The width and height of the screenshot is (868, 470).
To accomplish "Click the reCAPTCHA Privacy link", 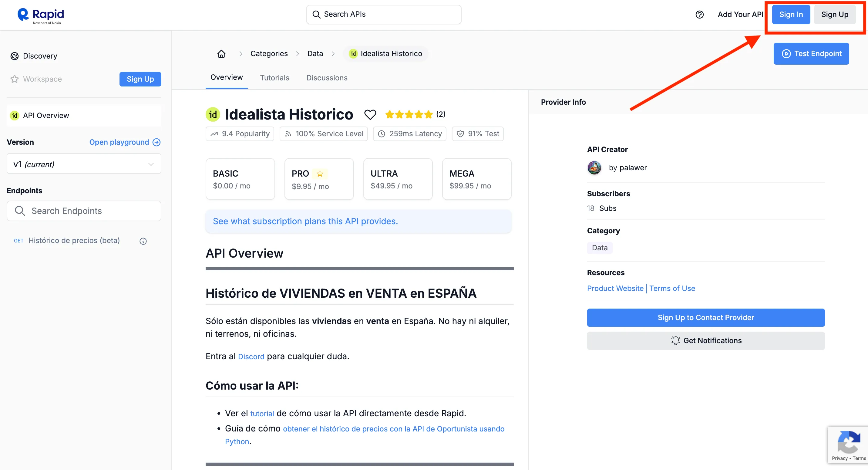I will tap(839, 458).
